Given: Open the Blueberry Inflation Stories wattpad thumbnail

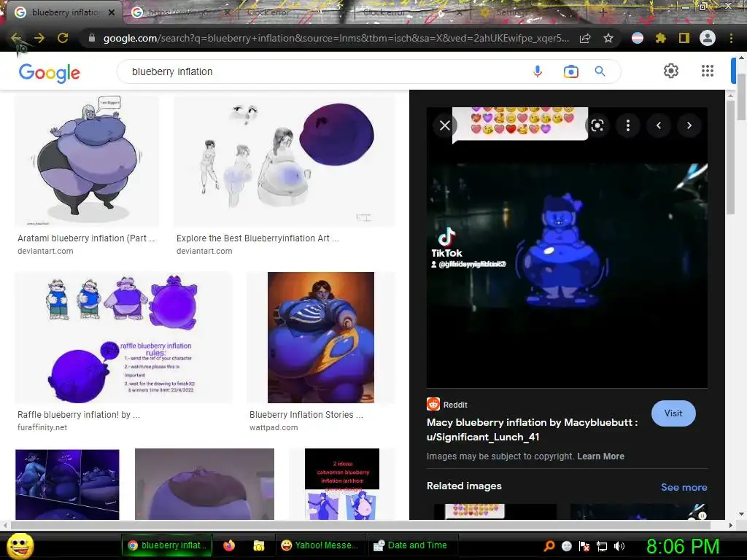Looking at the screenshot, I should click(321, 338).
